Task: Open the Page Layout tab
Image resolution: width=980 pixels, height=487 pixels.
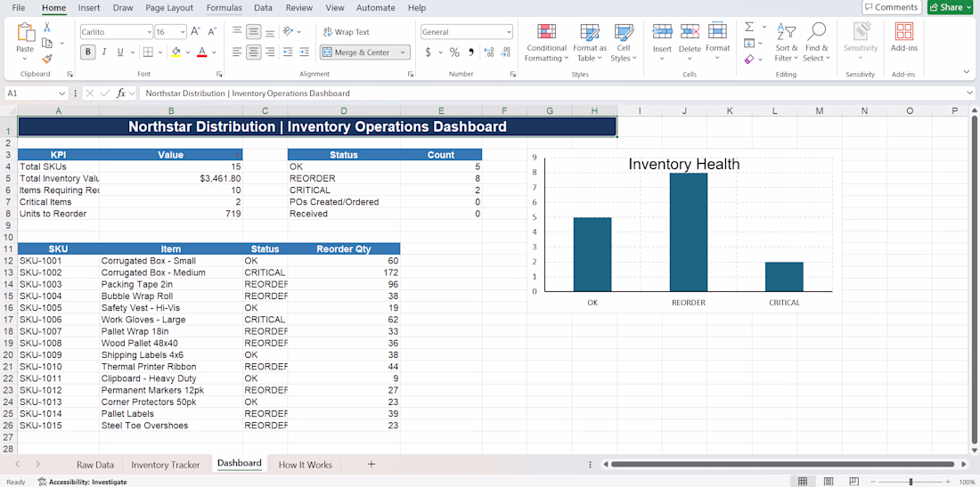Action: point(168,8)
